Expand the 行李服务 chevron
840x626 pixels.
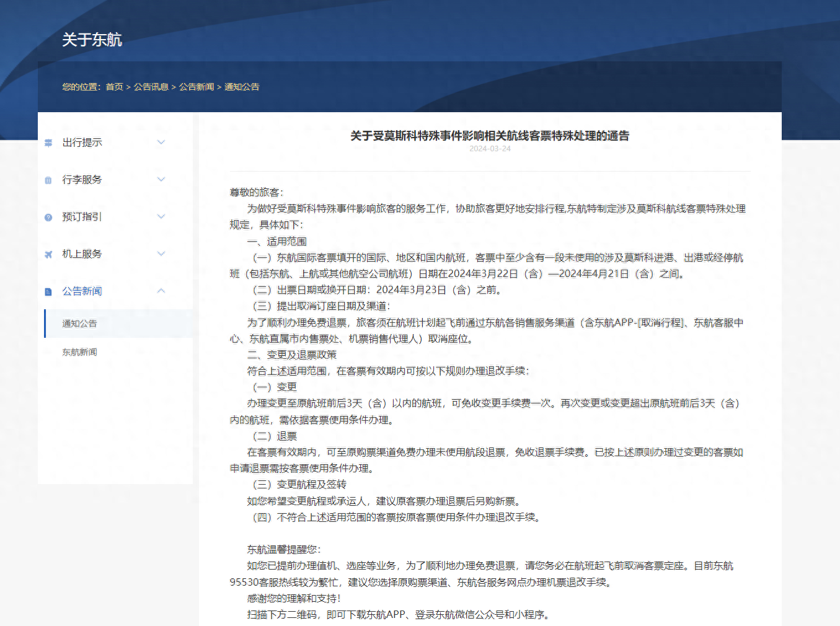[x=161, y=180]
